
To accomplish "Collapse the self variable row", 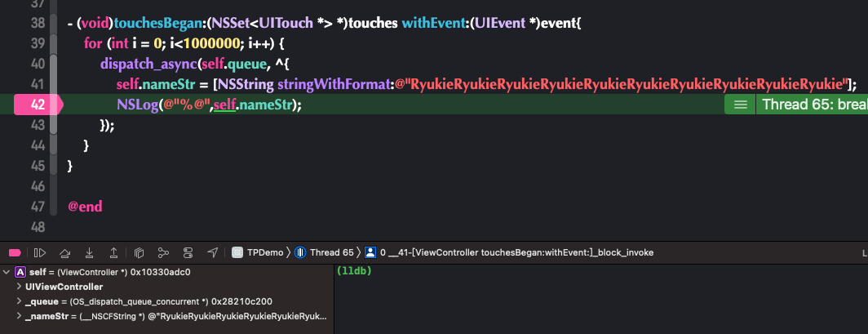I will [6, 272].
